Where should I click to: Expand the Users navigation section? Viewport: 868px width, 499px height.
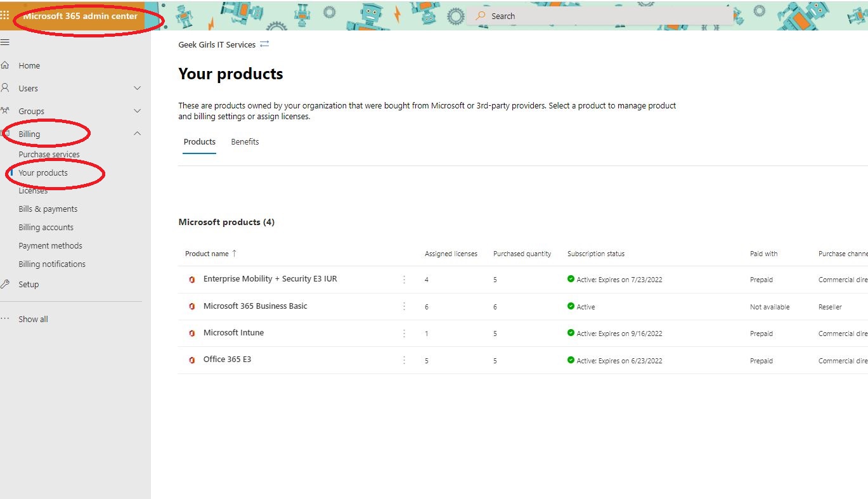coord(137,88)
